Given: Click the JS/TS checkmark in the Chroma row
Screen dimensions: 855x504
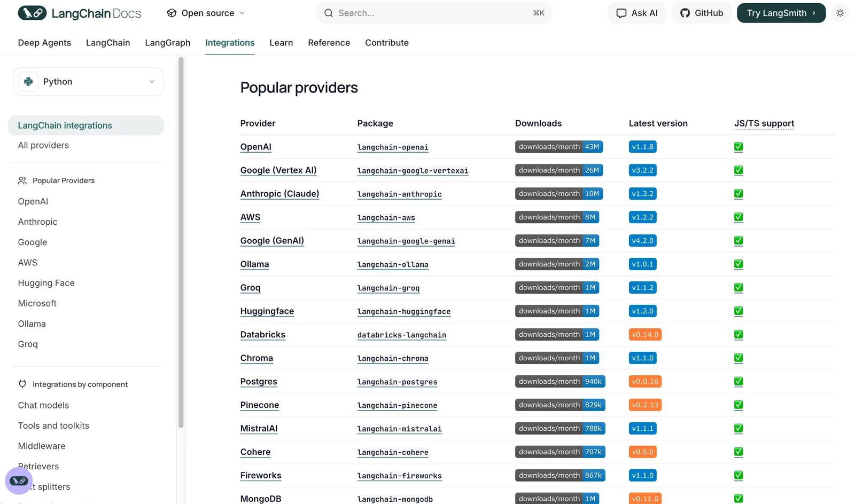Looking at the screenshot, I should coord(739,358).
